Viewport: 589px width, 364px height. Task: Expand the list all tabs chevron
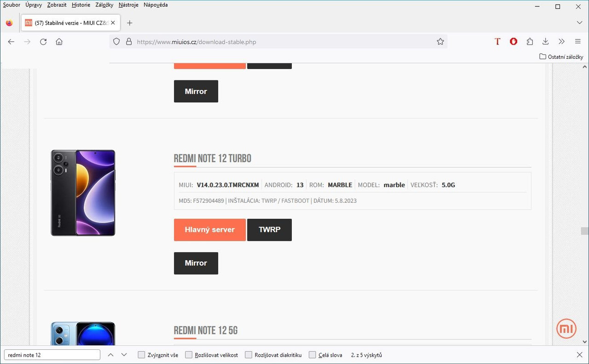[579, 23]
